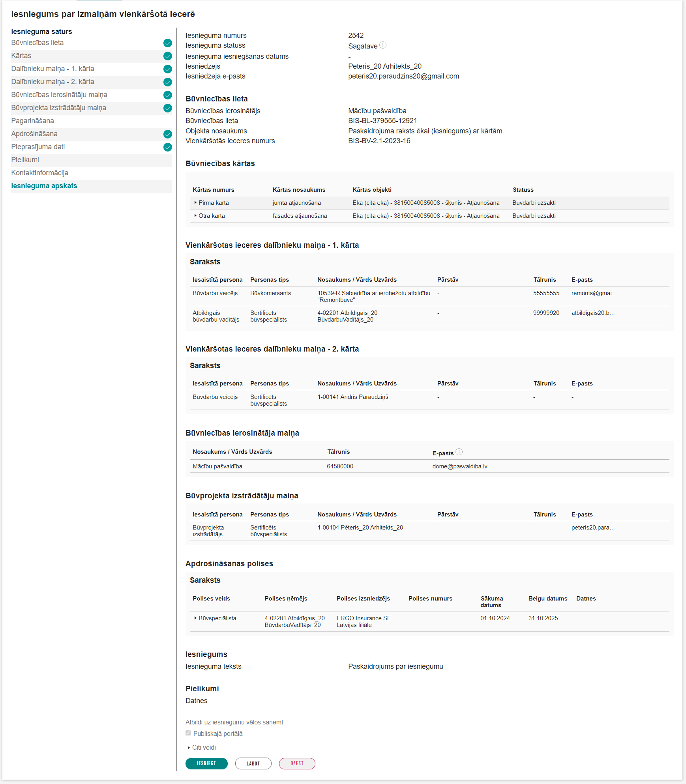Click the dome@pasvaldiba.lv email
Image resolution: width=686 pixels, height=784 pixels.
pyautogui.click(x=460, y=466)
